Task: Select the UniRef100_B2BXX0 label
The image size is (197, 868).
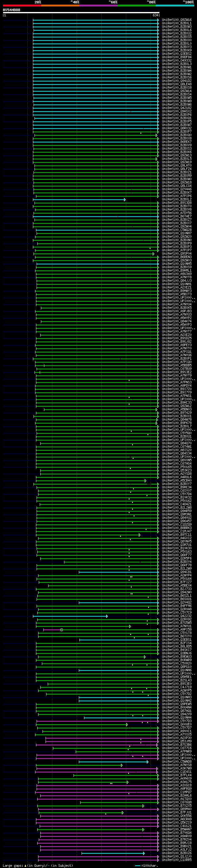Action: tap(177, 40)
